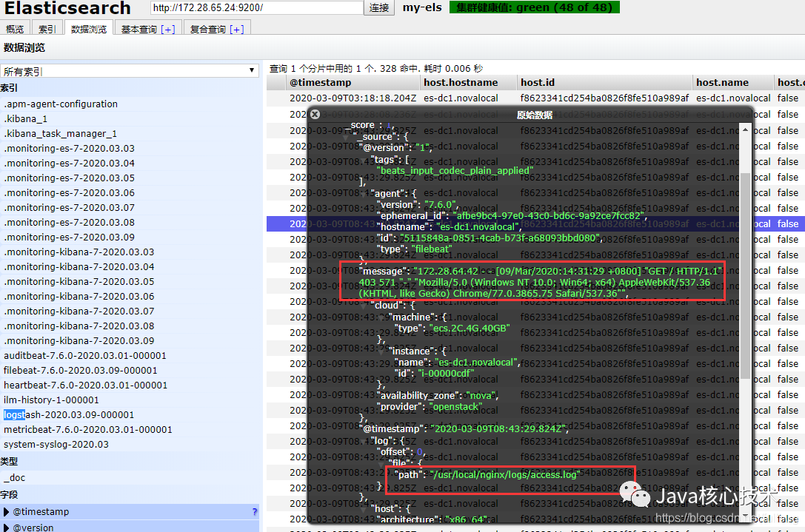805x532 pixels.
Task: Open the 基本查询 tab
Action: tap(139, 30)
